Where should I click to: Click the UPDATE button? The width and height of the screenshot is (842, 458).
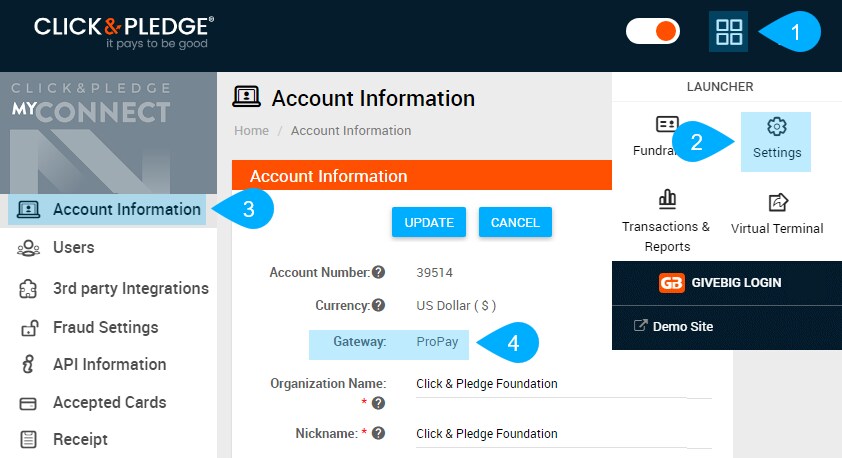pyautogui.click(x=429, y=222)
